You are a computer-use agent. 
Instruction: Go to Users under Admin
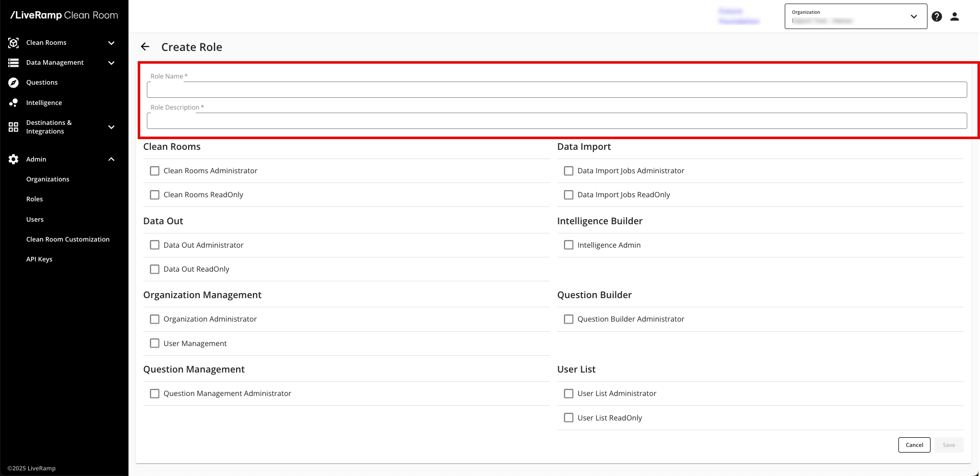coord(35,220)
